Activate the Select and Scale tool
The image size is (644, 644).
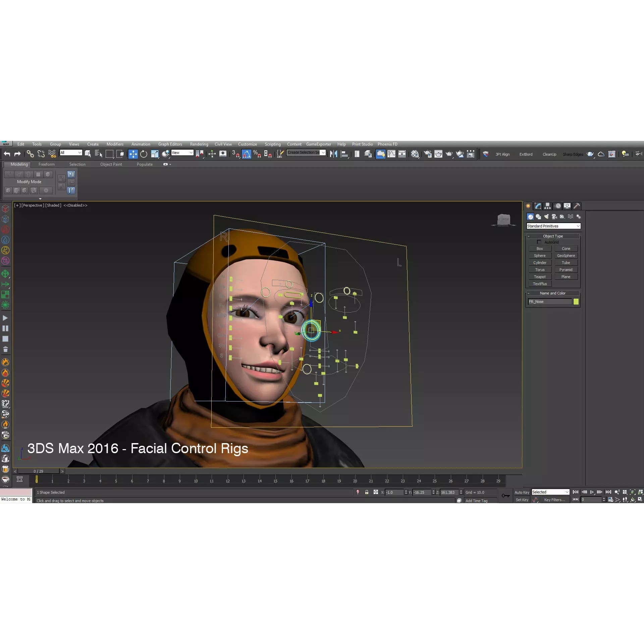(155, 154)
